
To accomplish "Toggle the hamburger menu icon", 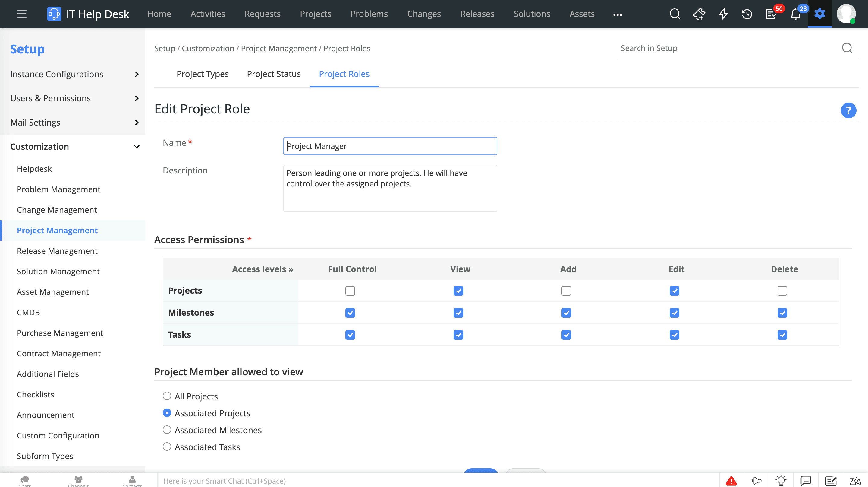I will pos(22,14).
